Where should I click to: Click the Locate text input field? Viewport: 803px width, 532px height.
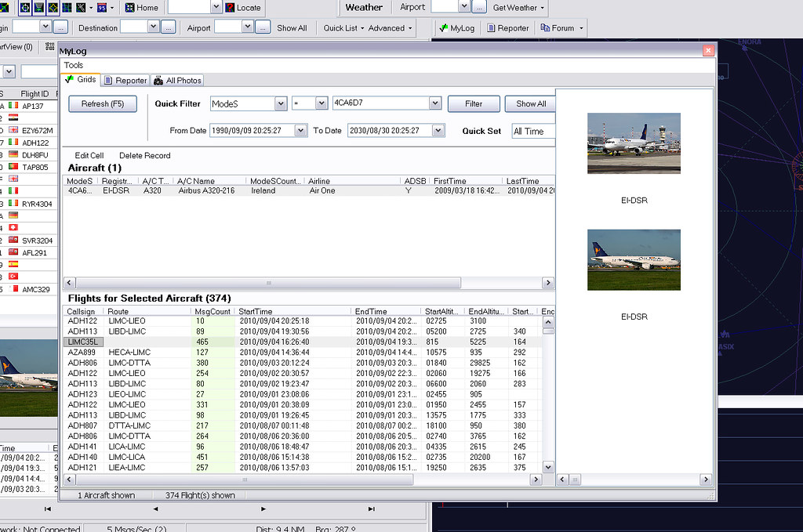[189, 7]
